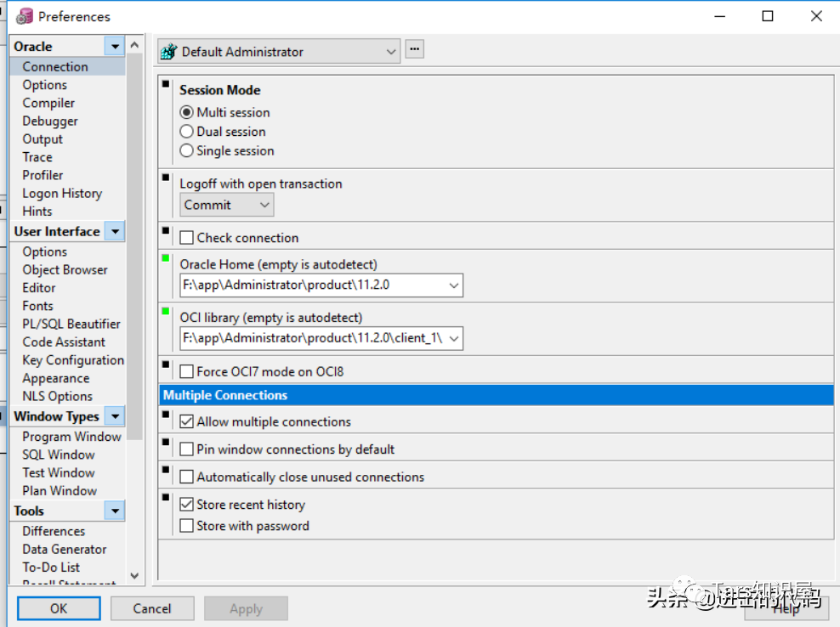The width and height of the screenshot is (840, 627).
Task: Open Output preferences
Action: click(43, 139)
